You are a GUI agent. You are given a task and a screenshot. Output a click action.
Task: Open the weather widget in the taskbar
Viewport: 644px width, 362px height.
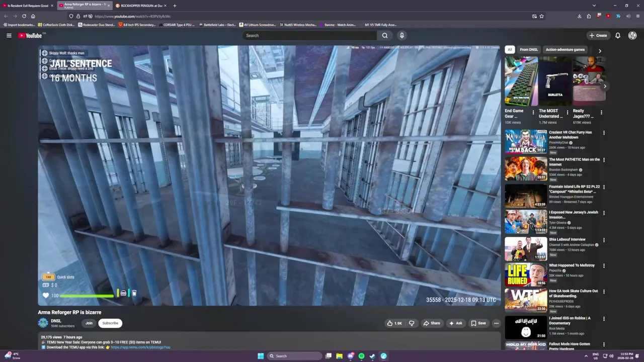(x=12, y=356)
